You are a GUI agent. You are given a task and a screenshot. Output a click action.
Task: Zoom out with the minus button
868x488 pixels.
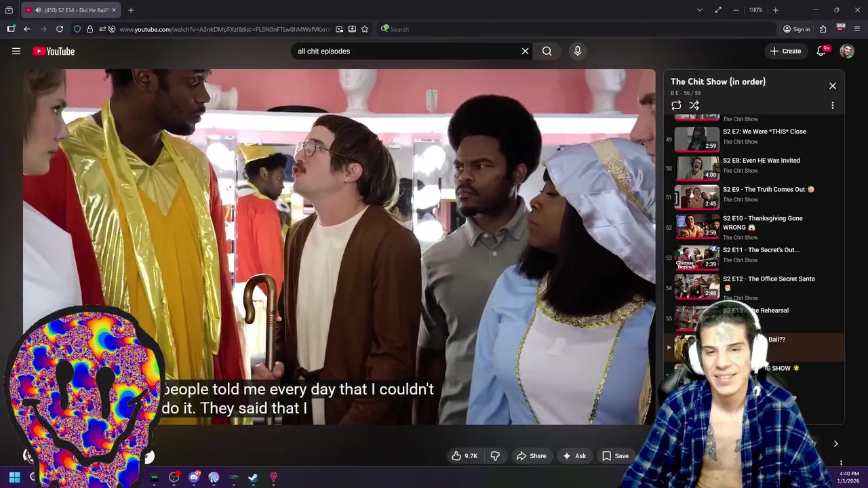point(736,10)
